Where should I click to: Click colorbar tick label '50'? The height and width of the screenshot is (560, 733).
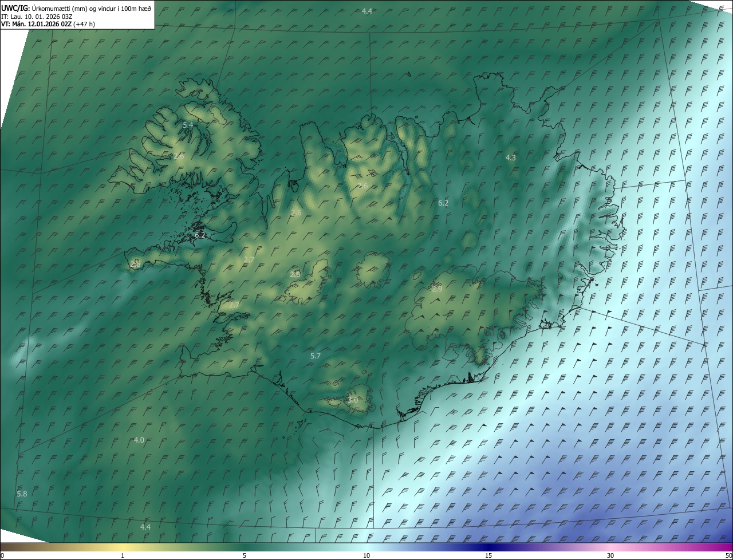point(728,555)
